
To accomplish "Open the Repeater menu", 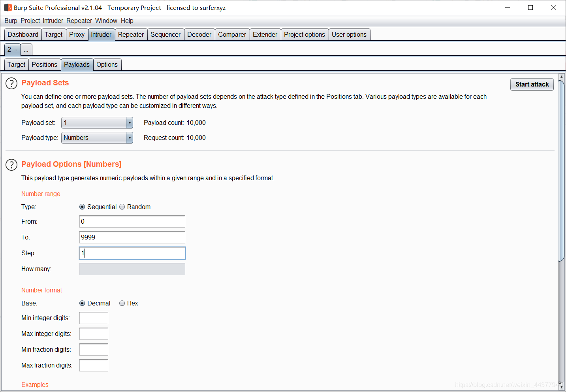I will [79, 21].
